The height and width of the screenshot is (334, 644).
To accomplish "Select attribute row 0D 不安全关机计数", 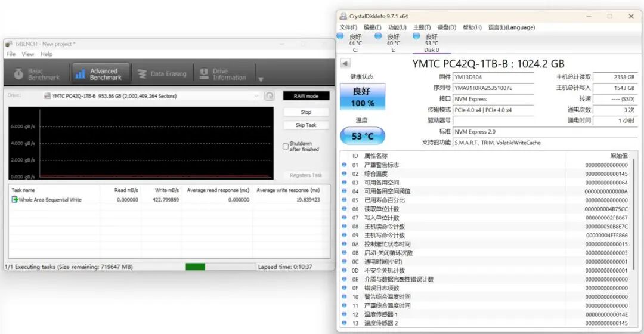I will click(485, 270).
